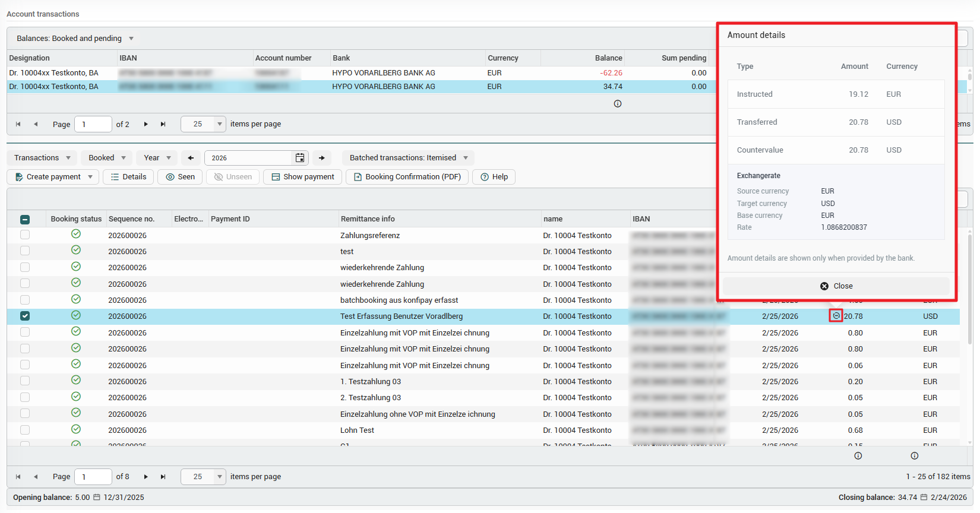Screen dimensions: 980x513
Task: Open the Transactions view menu
Action: pyautogui.click(x=42, y=158)
